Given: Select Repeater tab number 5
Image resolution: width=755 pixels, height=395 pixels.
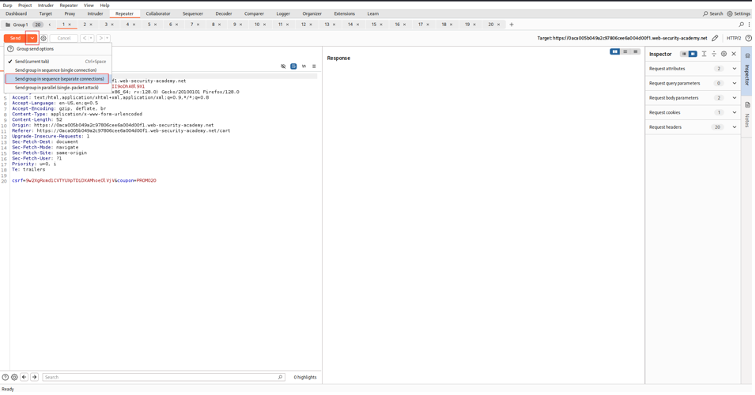Looking at the screenshot, I should point(149,25).
